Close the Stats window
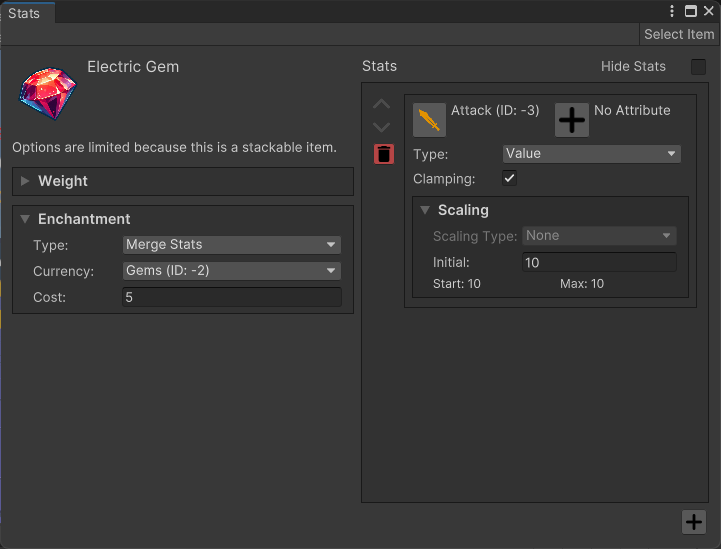The width and height of the screenshot is (721, 549). coord(708,11)
